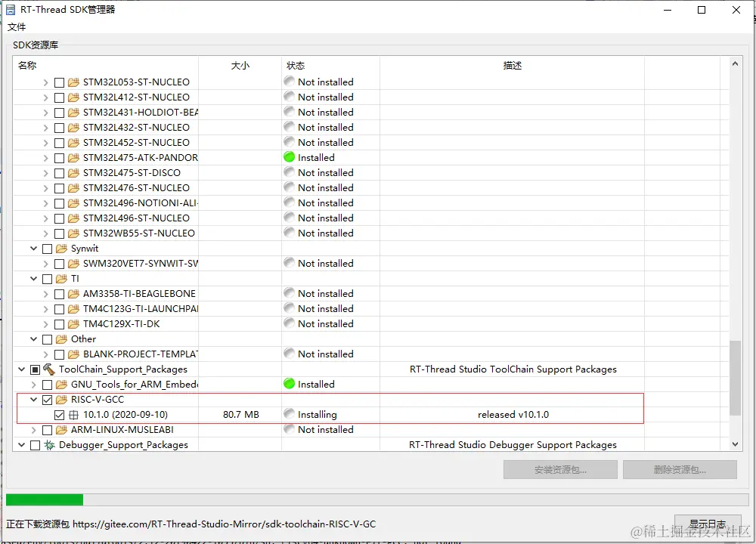The image size is (756, 544).
Task: Click the 大小 column header
Action: tap(240, 66)
